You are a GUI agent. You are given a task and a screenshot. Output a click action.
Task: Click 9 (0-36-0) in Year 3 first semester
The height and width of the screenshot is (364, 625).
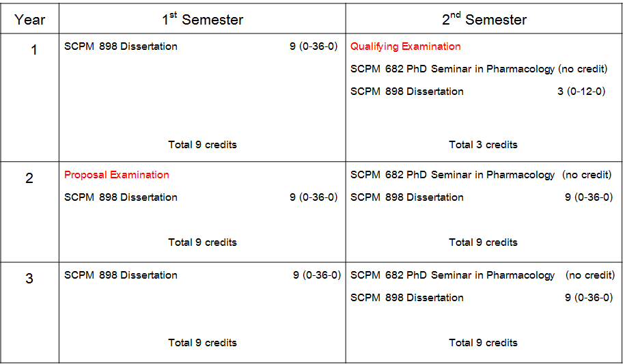point(317,275)
